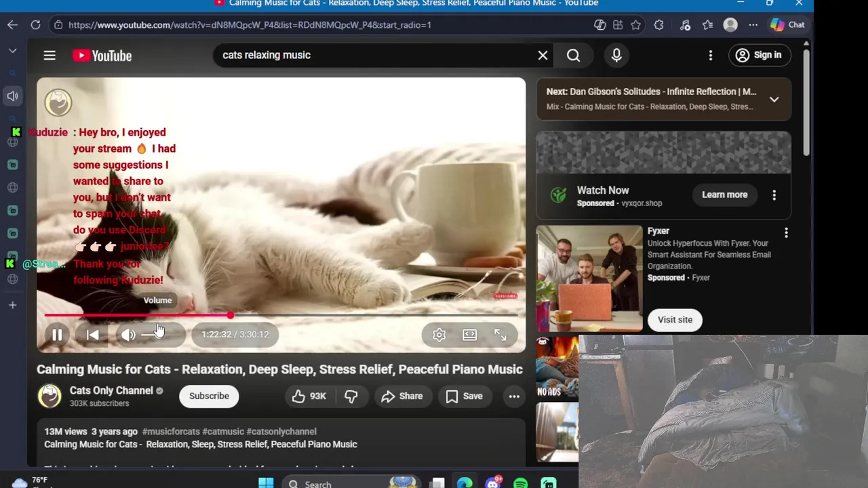Click Learn more on vyxqor.shop ad
868x488 pixels.
point(724,195)
